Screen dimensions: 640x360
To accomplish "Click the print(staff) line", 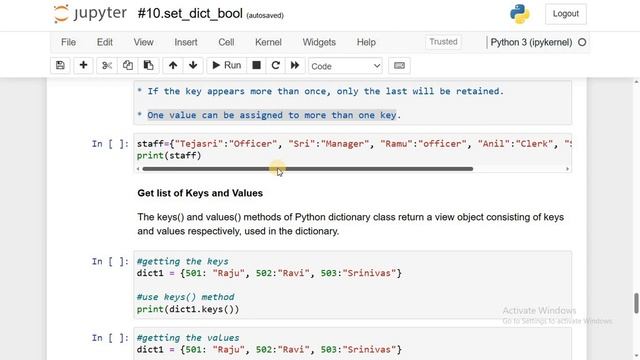I will [x=169, y=156].
